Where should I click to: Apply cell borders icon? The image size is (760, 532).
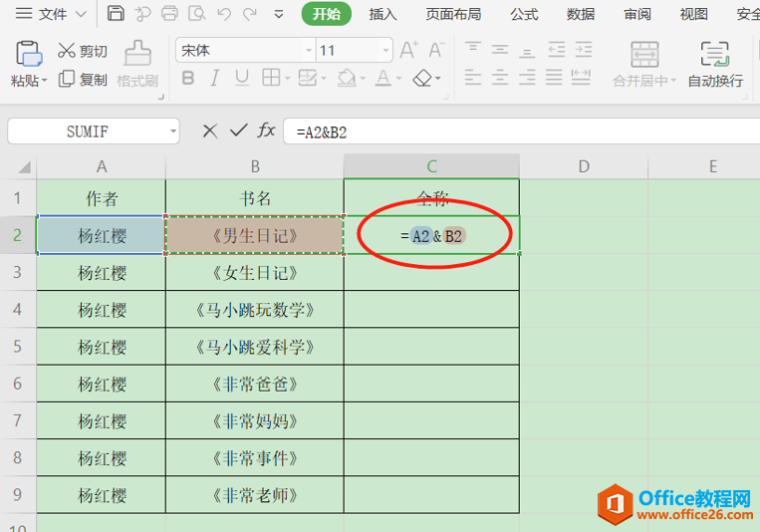pos(271,78)
